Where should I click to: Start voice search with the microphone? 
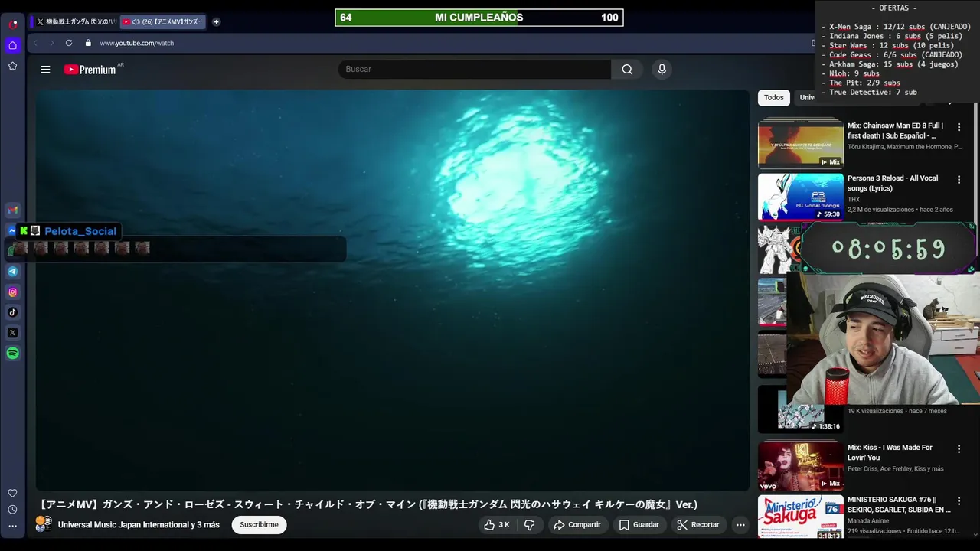tap(662, 70)
